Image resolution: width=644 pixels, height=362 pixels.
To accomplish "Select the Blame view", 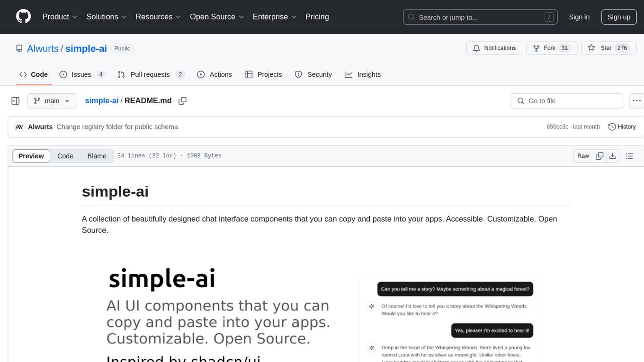I will [97, 156].
